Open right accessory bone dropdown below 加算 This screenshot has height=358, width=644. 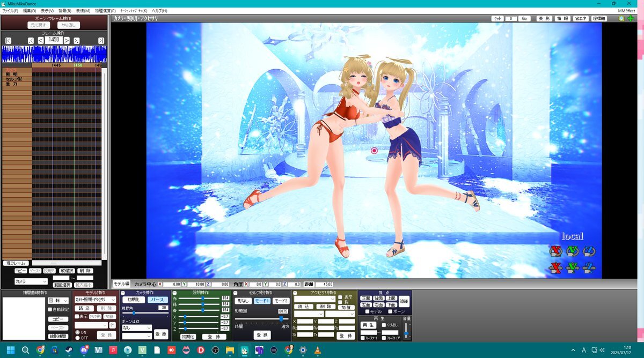(340, 314)
